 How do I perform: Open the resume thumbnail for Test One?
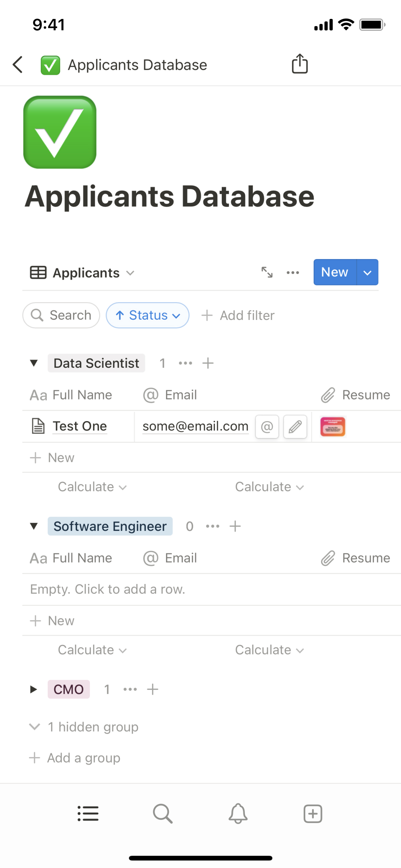[x=333, y=427]
